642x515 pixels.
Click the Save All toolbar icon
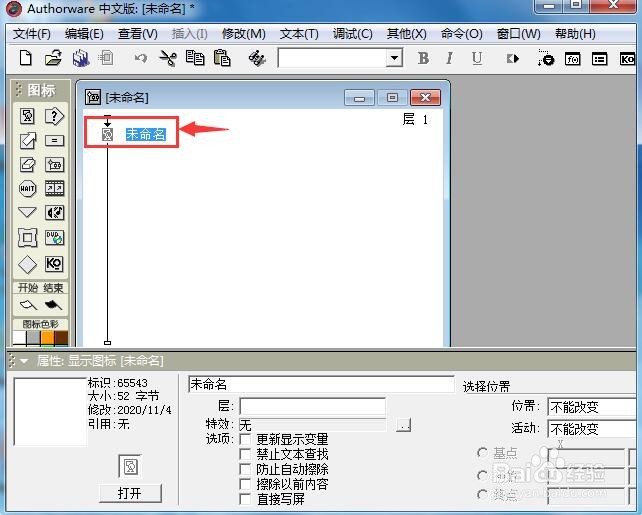81,58
